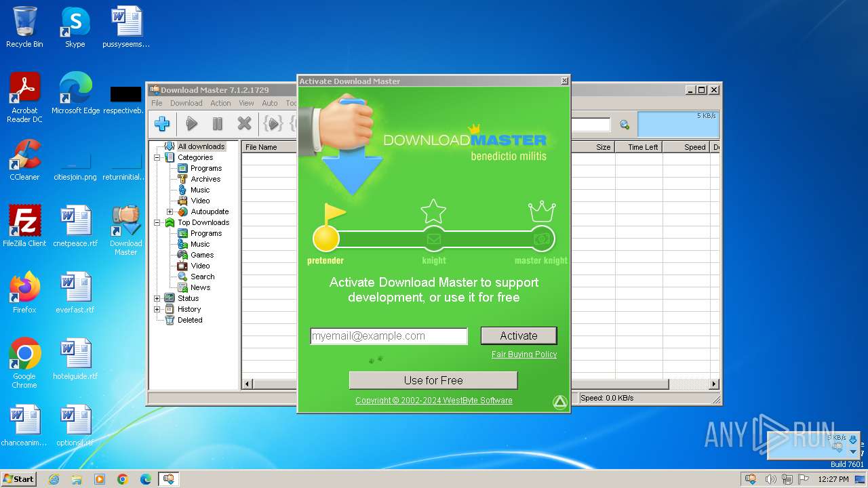
Task: Open the Download menu
Action: click(x=186, y=103)
